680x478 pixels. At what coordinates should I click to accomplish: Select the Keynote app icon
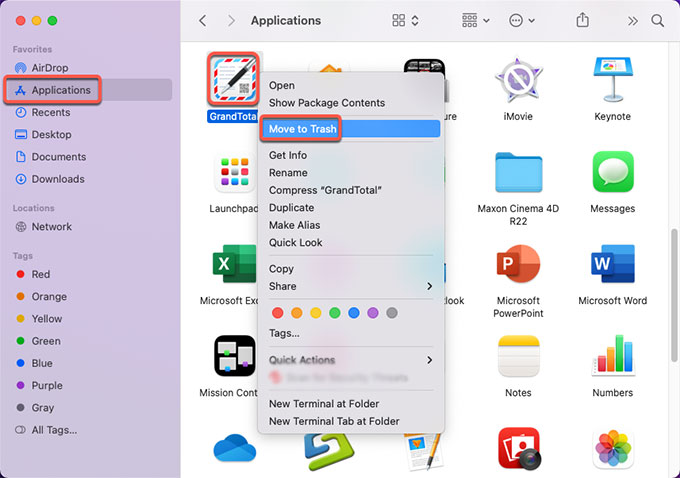click(x=612, y=79)
